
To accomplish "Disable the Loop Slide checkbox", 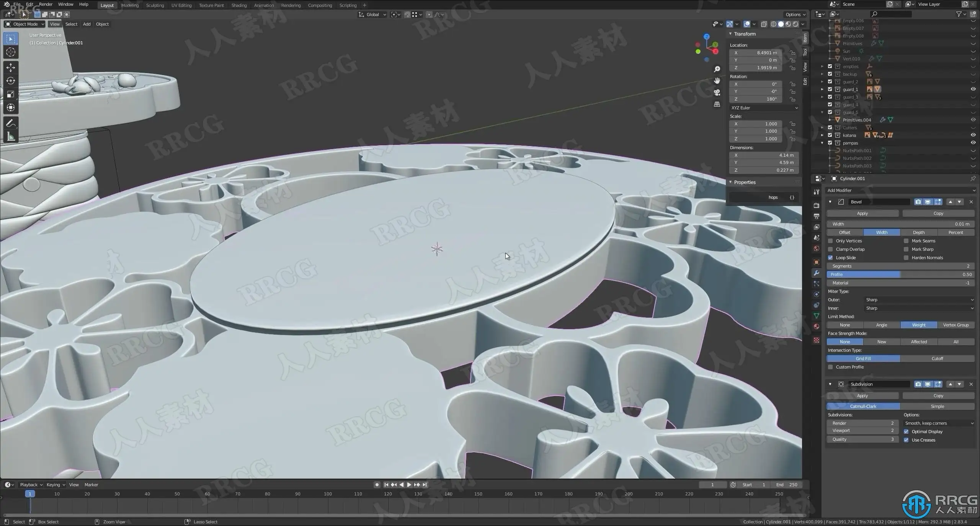I will (830, 258).
